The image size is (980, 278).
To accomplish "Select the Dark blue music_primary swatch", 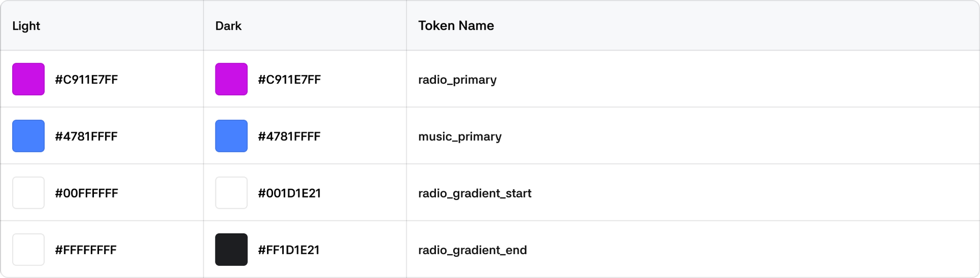I will tap(231, 136).
